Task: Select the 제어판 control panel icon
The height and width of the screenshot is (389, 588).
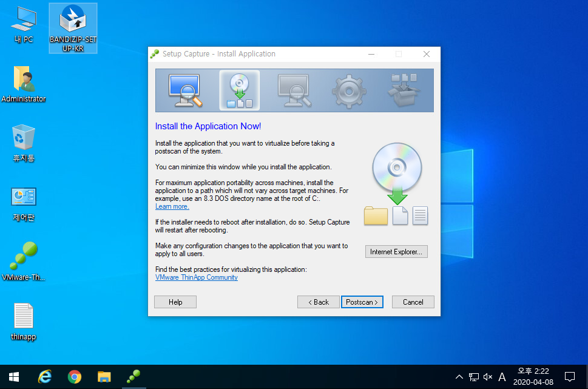Action: pyautogui.click(x=23, y=204)
